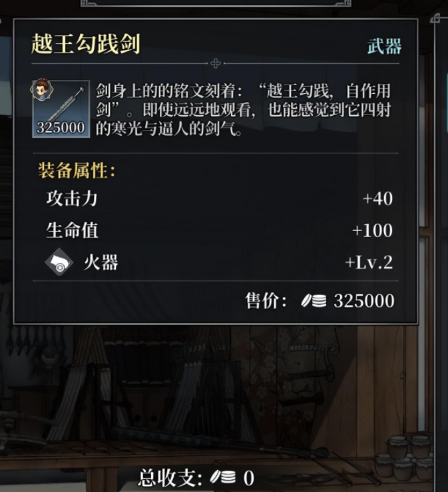448x492 pixels.
Task: Click the character portrait badge on item
Action: pyautogui.click(x=41, y=90)
